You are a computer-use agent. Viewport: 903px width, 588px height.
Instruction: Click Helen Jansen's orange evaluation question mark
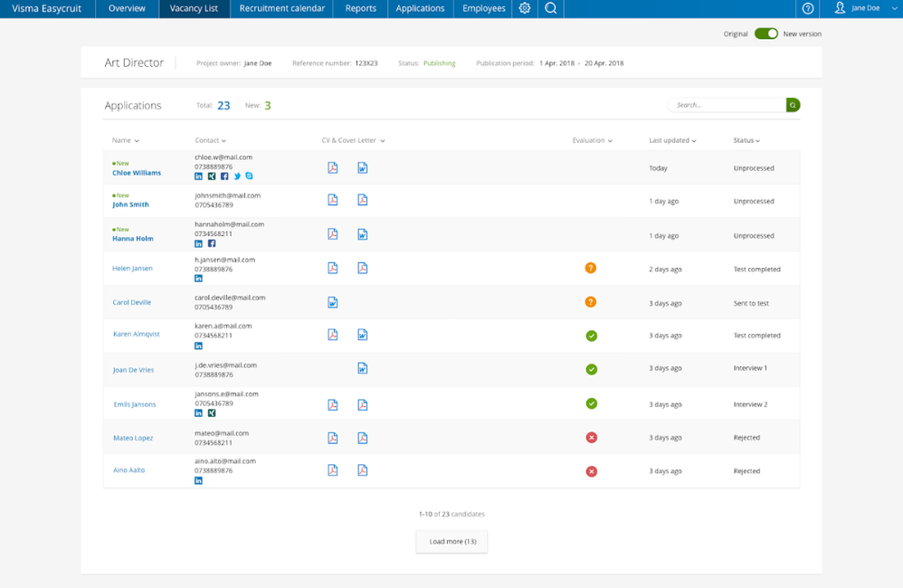pos(591,269)
